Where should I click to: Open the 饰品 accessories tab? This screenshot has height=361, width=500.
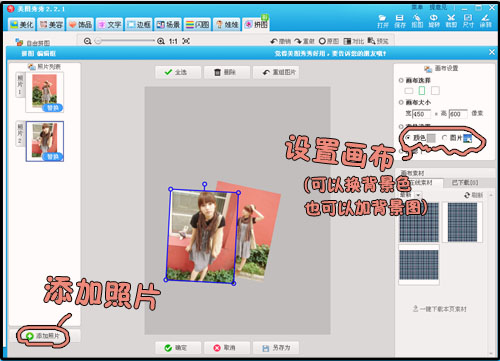point(80,24)
